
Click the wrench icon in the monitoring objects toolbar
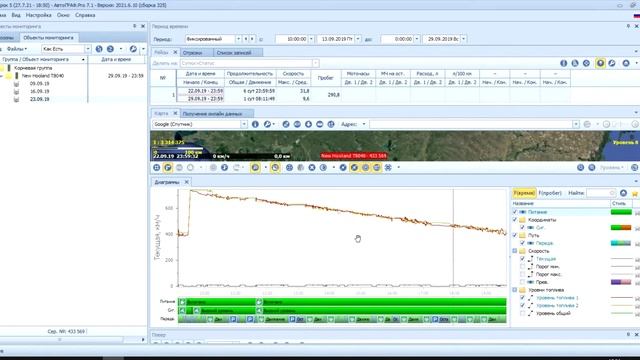(133, 49)
